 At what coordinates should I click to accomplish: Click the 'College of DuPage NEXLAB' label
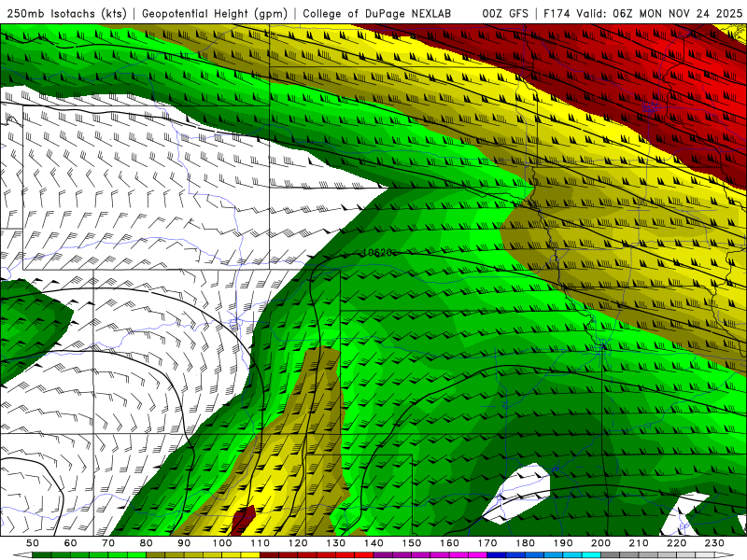377,14
